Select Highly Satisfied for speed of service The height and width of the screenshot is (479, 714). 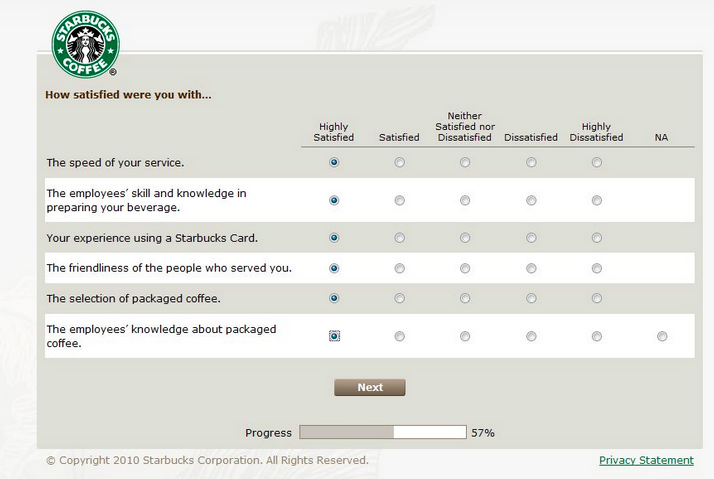click(x=334, y=162)
